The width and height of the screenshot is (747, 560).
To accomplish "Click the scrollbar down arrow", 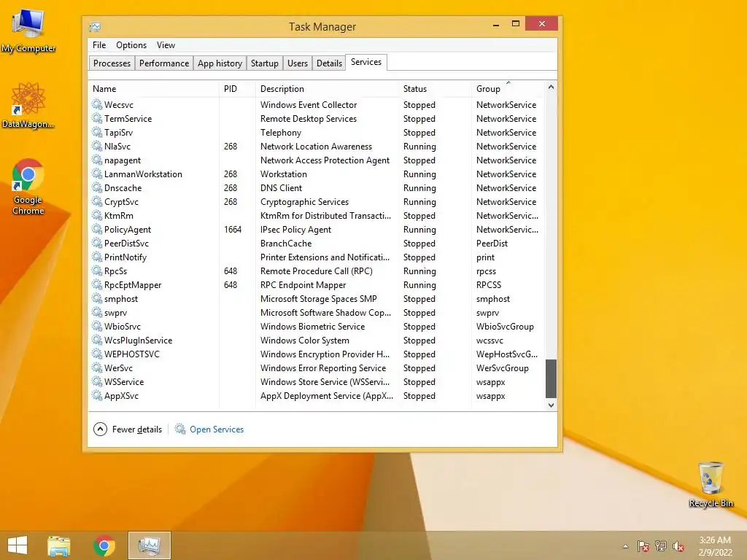I will pyautogui.click(x=551, y=405).
